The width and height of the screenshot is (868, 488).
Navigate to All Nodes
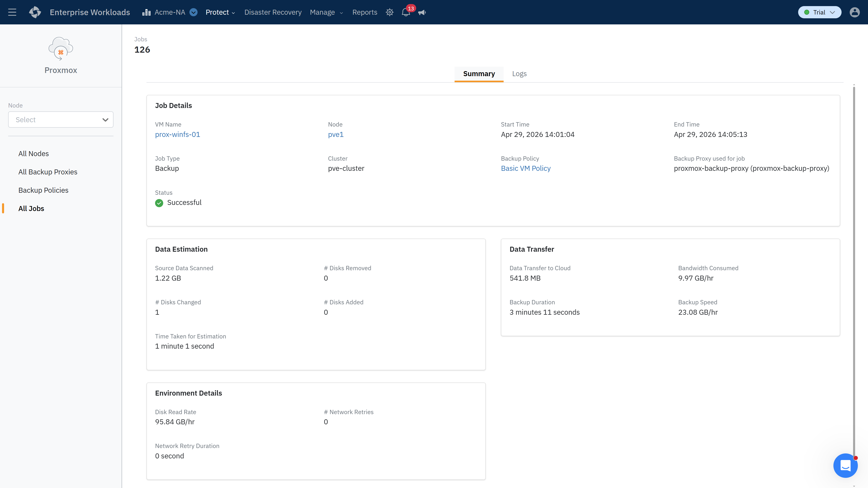[x=33, y=154]
